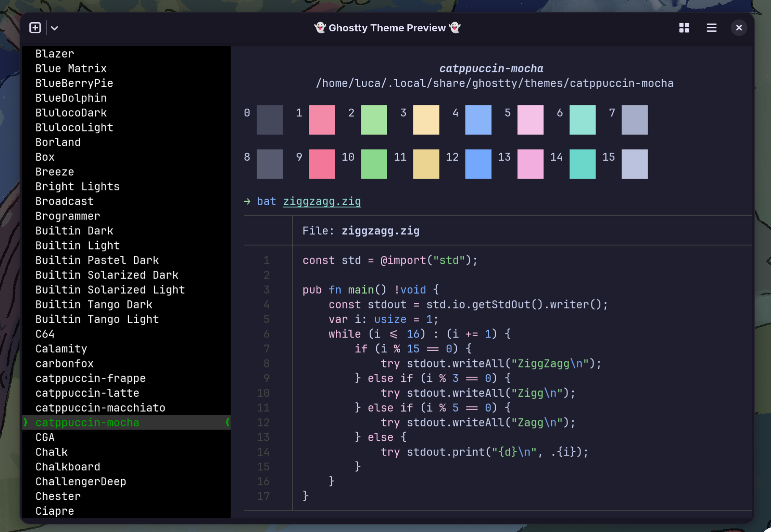Click the highlighted catppuccin-mocha theme row
The width and height of the screenshot is (771, 532).
pos(126,423)
